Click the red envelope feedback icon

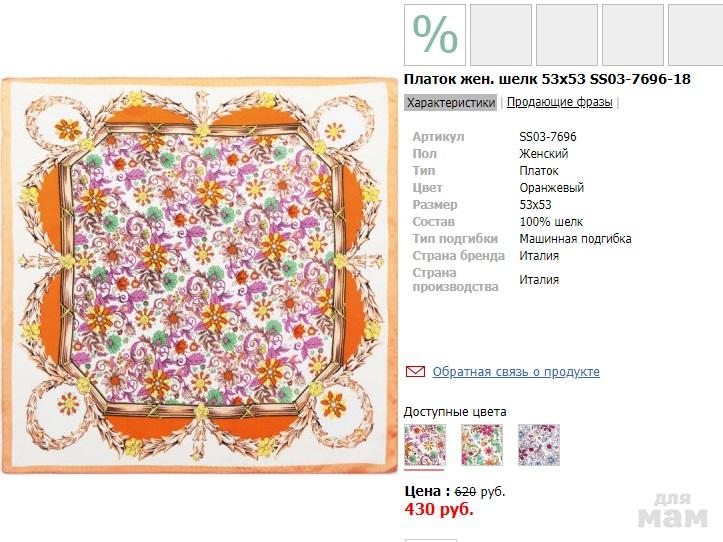point(415,372)
